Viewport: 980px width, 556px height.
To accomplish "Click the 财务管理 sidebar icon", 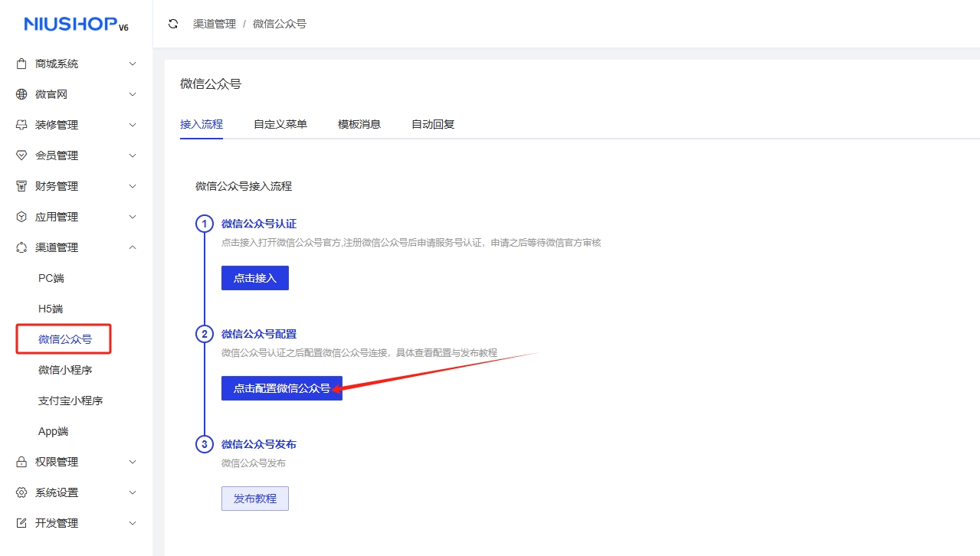I will click(x=21, y=186).
